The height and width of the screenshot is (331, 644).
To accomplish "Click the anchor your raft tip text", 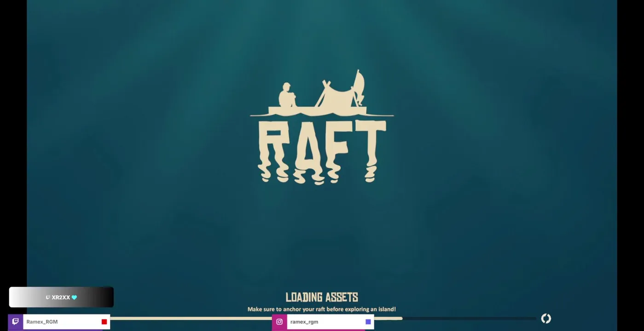I will coord(322,309).
